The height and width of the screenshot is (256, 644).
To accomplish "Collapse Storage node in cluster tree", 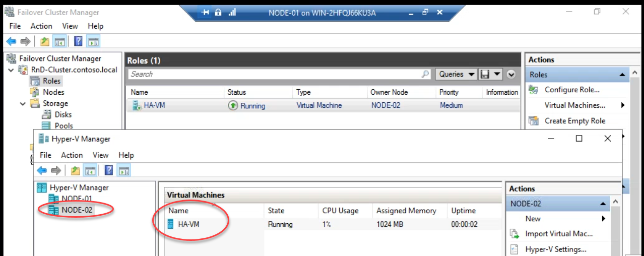I will pos(23,103).
